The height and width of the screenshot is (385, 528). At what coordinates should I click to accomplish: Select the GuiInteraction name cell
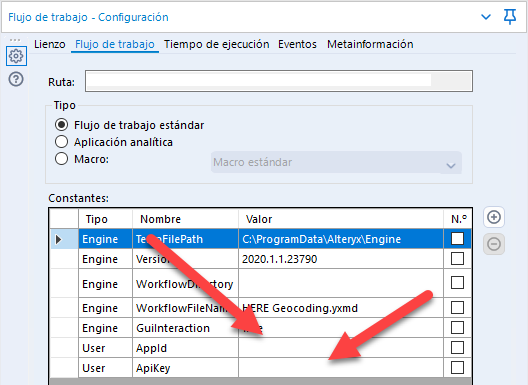pos(185,328)
